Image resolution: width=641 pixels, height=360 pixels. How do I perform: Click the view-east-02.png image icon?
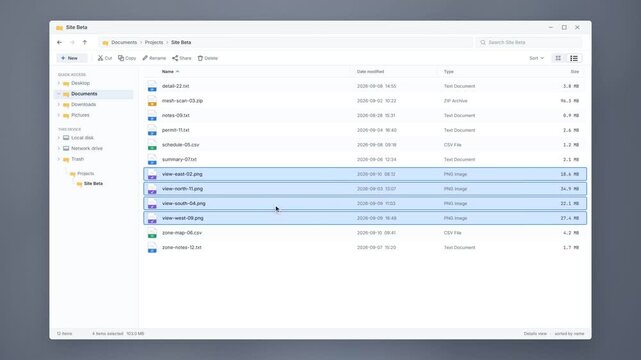coord(152,174)
